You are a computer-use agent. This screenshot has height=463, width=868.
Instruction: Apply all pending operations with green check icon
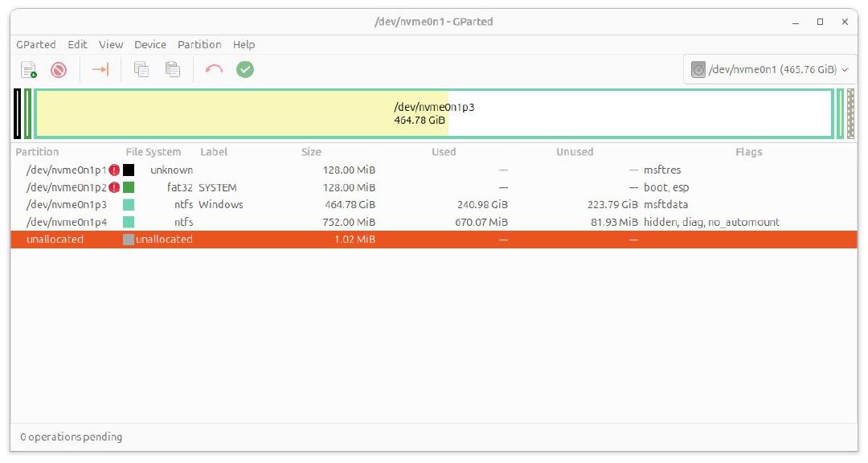point(244,69)
